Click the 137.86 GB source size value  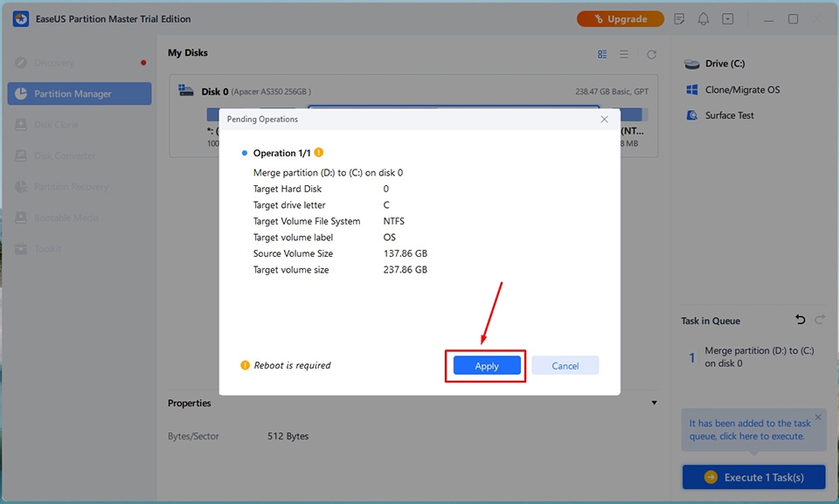click(x=405, y=253)
